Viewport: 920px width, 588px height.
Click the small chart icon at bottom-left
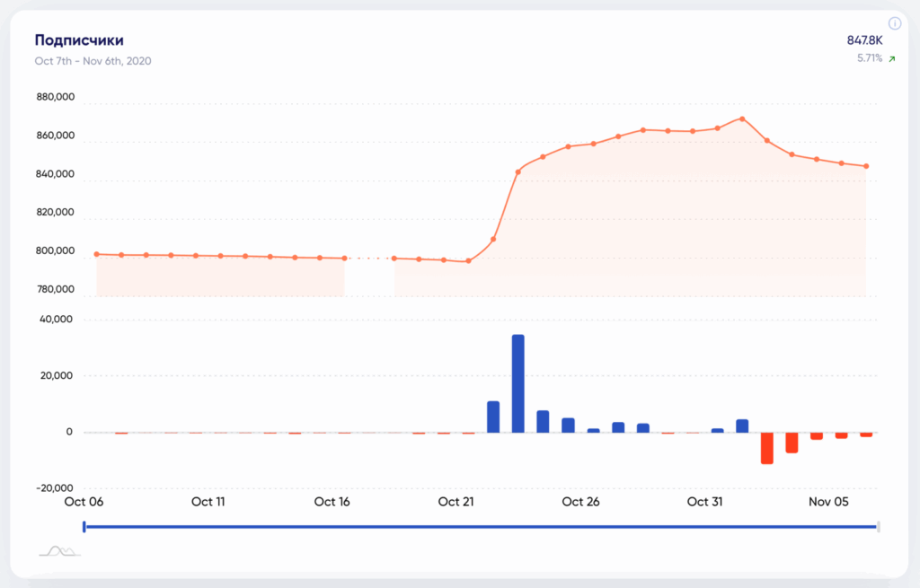pyautogui.click(x=59, y=550)
